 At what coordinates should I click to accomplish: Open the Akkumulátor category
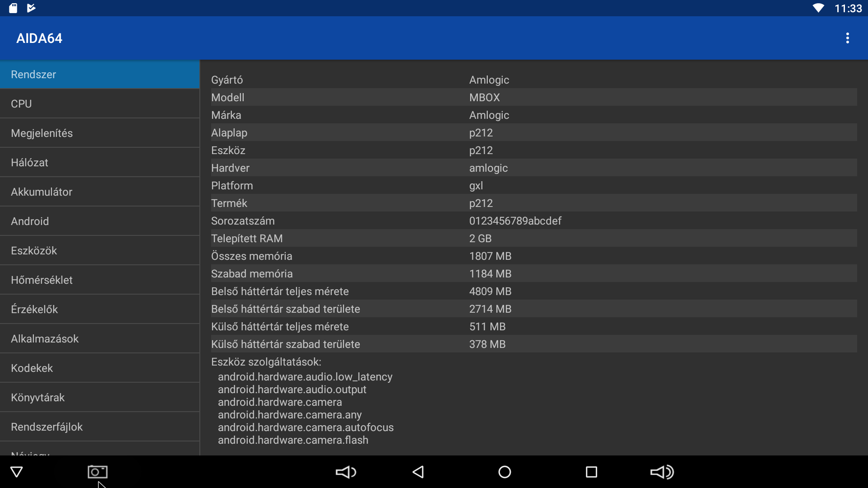tap(100, 192)
